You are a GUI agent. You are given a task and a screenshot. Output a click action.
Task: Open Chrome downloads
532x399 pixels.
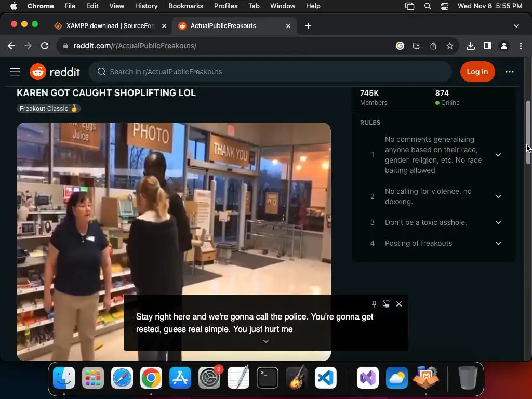coord(471,46)
